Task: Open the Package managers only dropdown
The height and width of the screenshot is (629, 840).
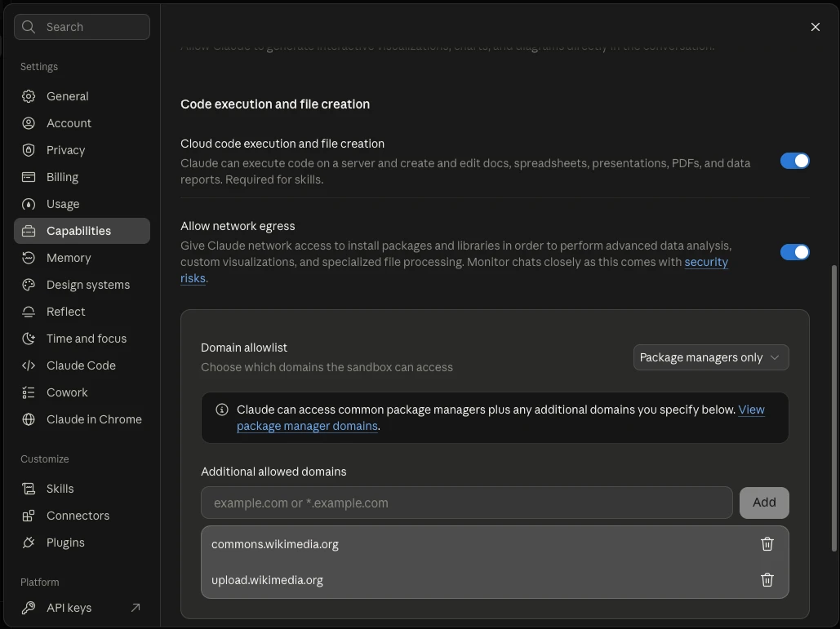Action: pyautogui.click(x=711, y=357)
